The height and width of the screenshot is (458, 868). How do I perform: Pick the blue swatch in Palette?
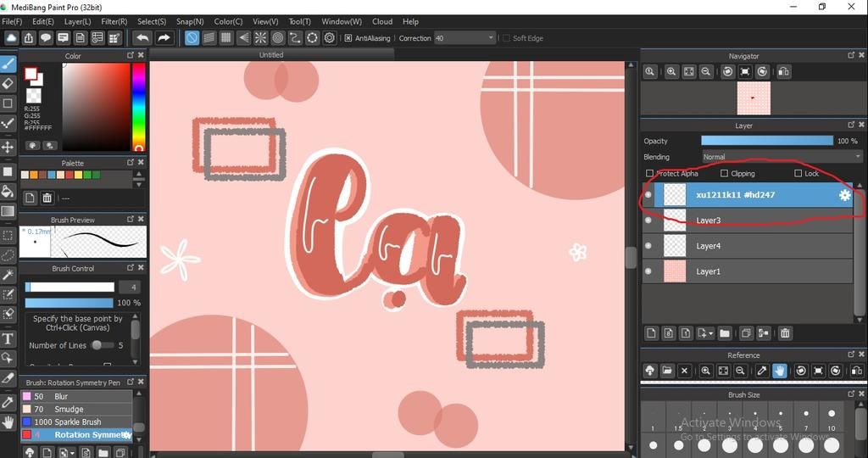52,175
